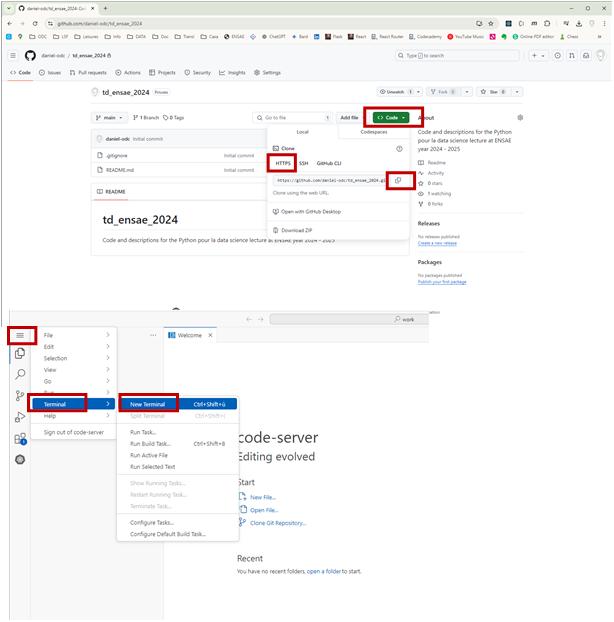This screenshot has width=614, height=622.
Task: Sign out of code-server
Action: click(74, 432)
